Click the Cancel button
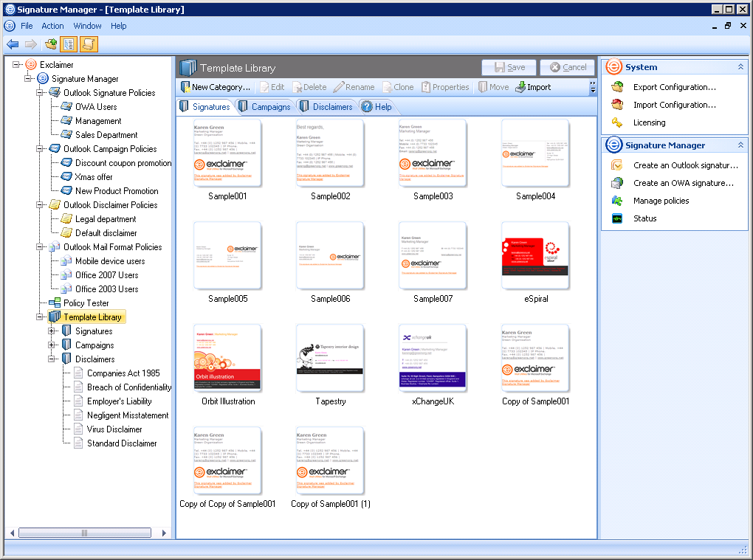This screenshot has width=753, height=560. tap(567, 67)
